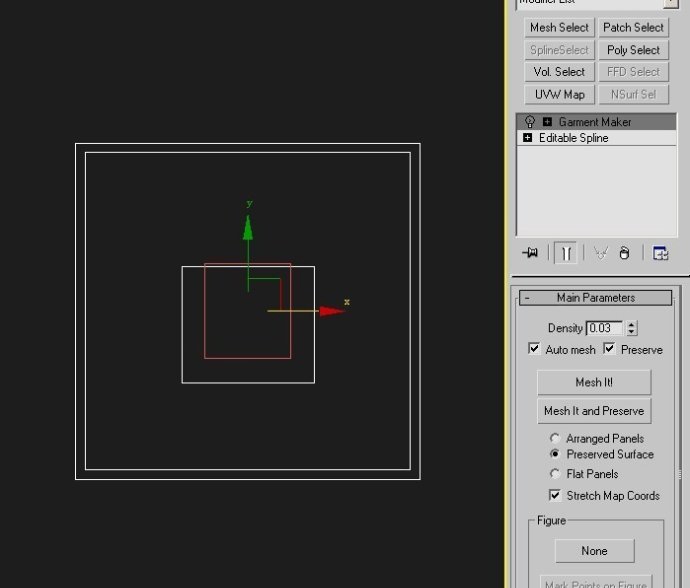This screenshot has height=588, width=690.
Task: Open Configure Modifier Sets icon
Action: pos(661,253)
